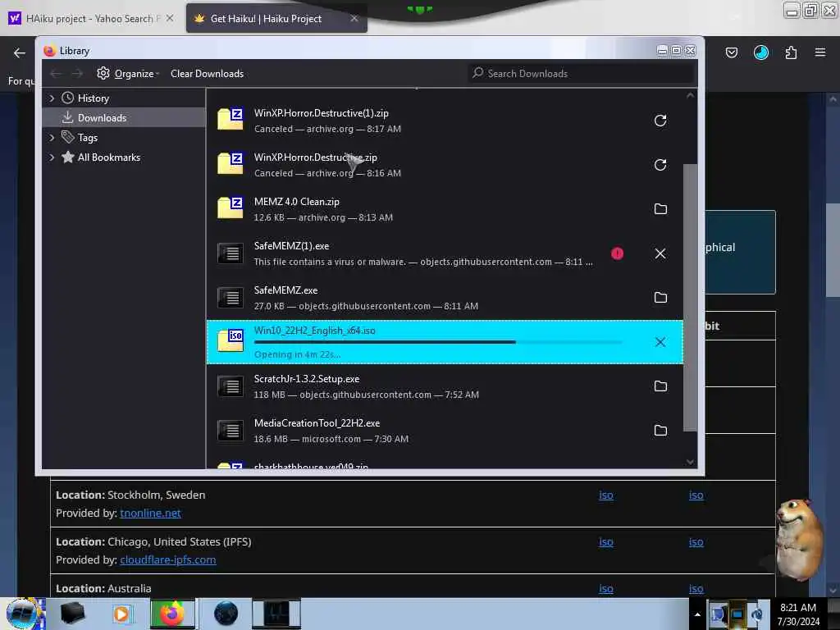Open globe browser taskbar icon
The image size is (840, 630).
point(226,614)
